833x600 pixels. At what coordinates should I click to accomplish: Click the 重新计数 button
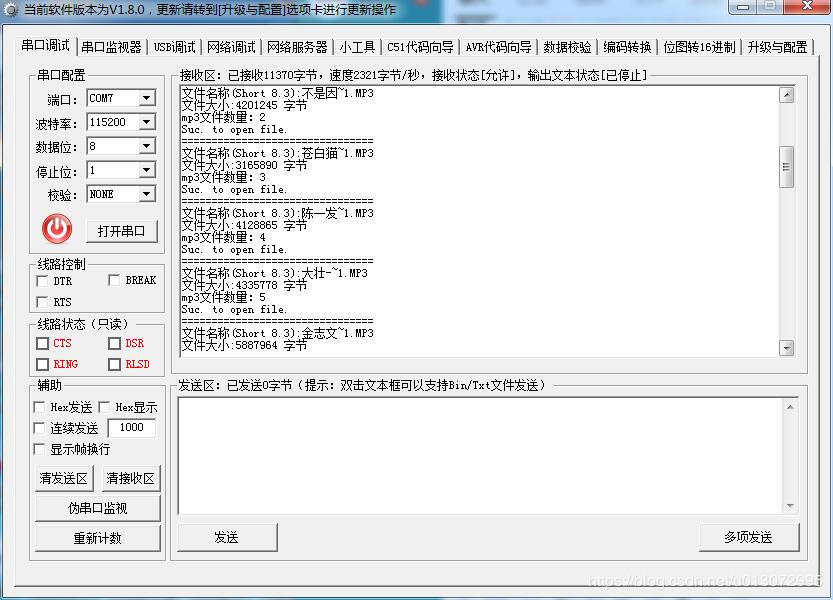pyautogui.click(x=98, y=538)
